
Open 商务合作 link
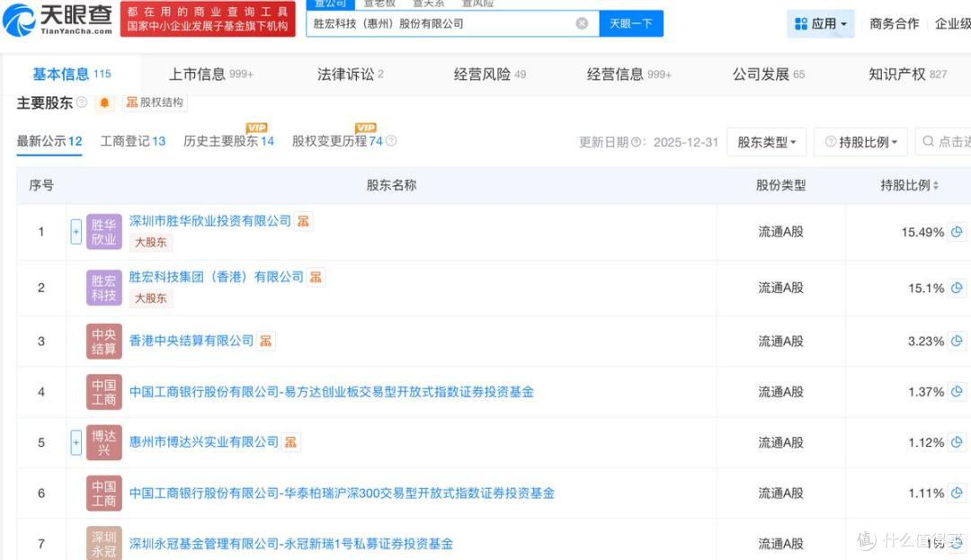pyautogui.click(x=894, y=23)
